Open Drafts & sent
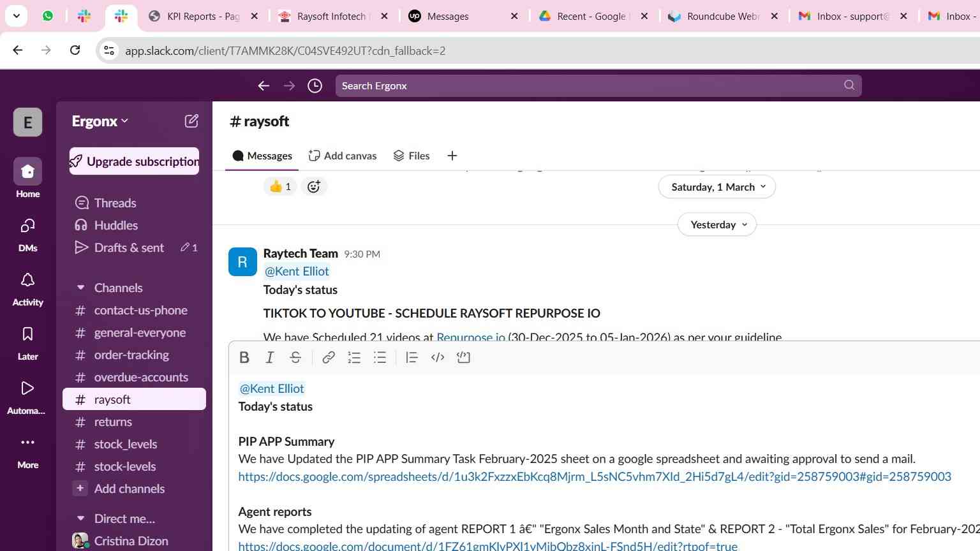980x551 pixels. (x=129, y=247)
